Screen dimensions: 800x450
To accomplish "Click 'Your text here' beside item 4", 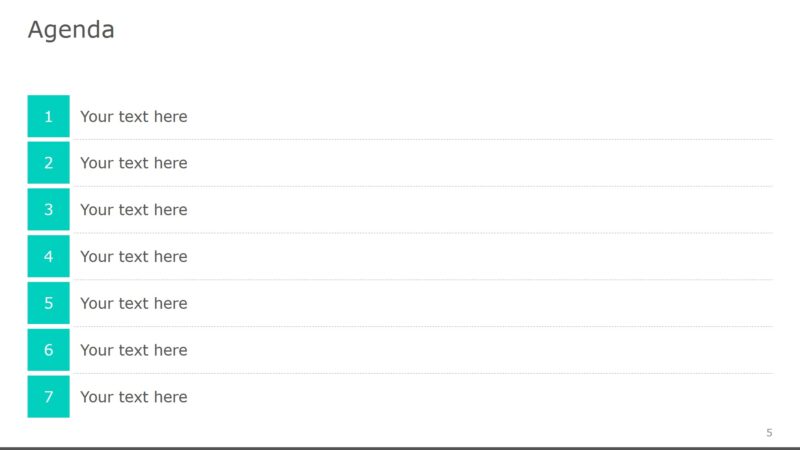I will point(134,256).
